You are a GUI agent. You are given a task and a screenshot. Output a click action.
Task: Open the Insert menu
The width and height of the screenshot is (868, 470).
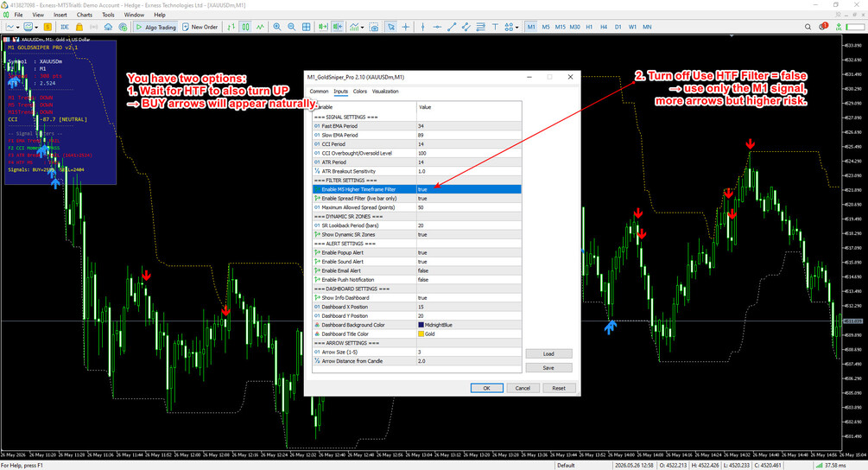[x=60, y=15]
